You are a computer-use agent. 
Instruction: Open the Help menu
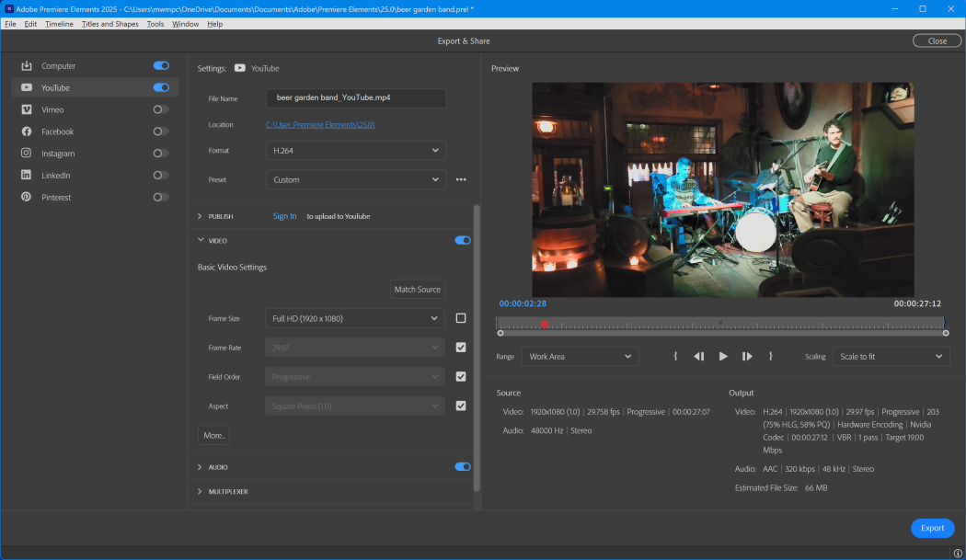click(215, 24)
